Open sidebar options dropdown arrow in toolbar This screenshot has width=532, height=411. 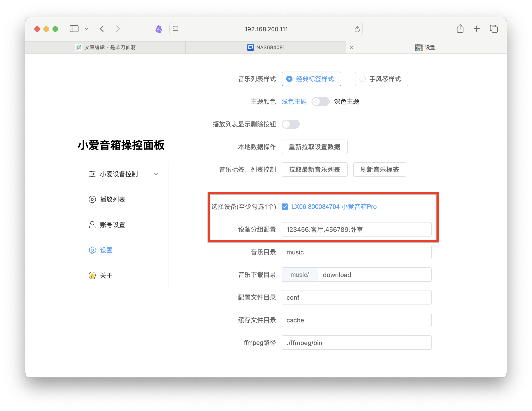86,29
